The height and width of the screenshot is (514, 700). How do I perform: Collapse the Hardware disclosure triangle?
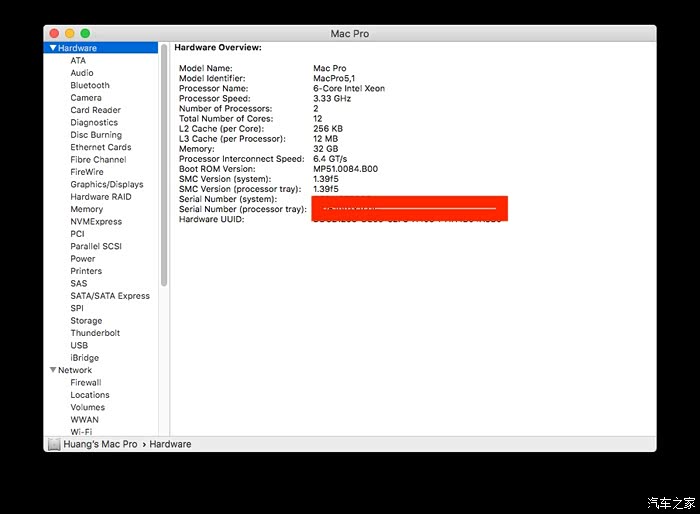[x=53, y=48]
